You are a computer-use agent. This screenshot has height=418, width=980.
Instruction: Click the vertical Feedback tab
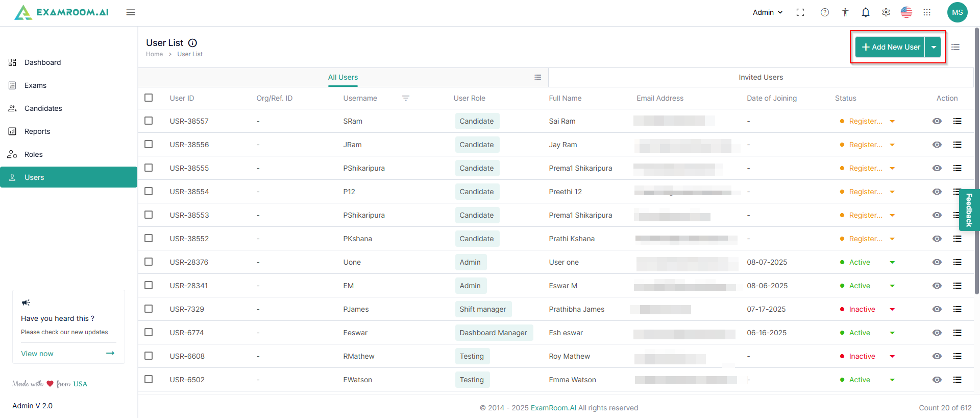[969, 210]
